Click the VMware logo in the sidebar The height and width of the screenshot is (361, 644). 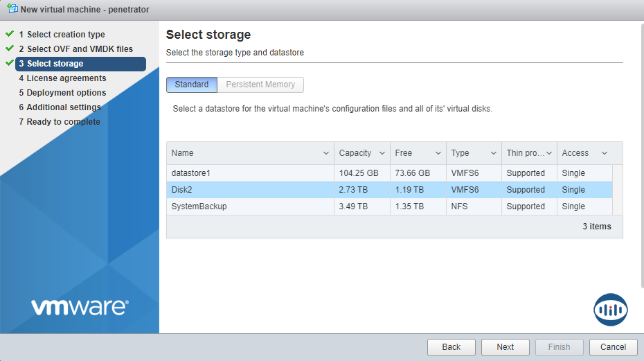coord(80,307)
